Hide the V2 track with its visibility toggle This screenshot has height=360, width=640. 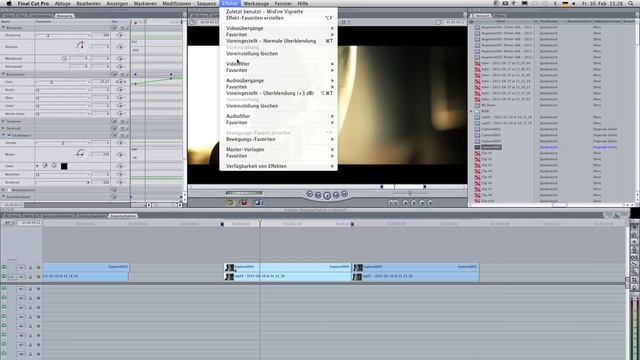4,268
